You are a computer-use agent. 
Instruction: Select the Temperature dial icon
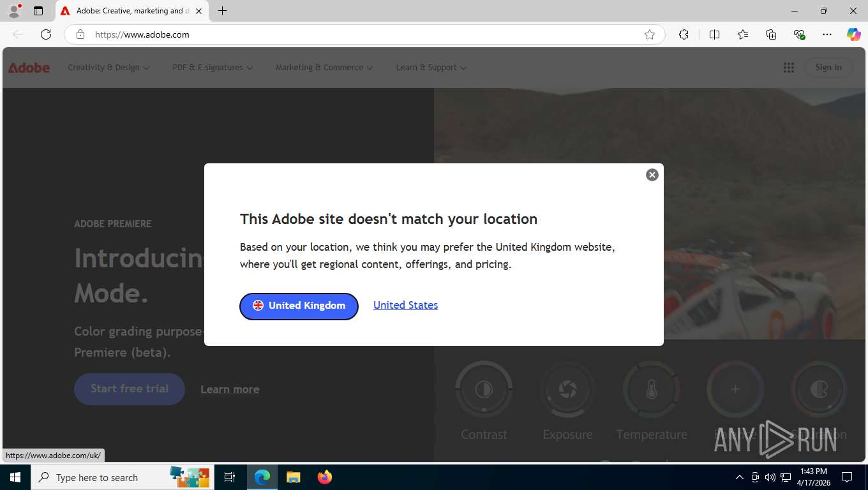652,389
